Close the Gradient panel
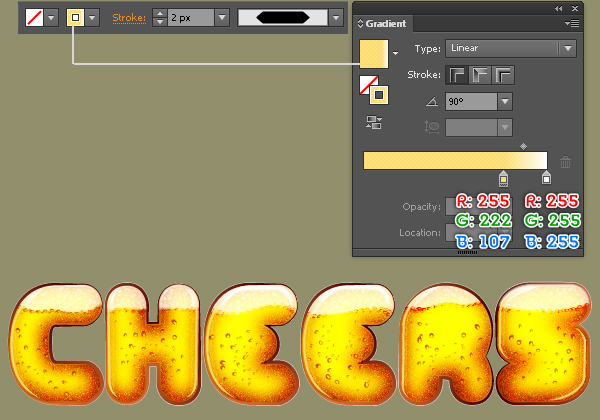Viewport: 600px width, 420px height. [575, 8]
